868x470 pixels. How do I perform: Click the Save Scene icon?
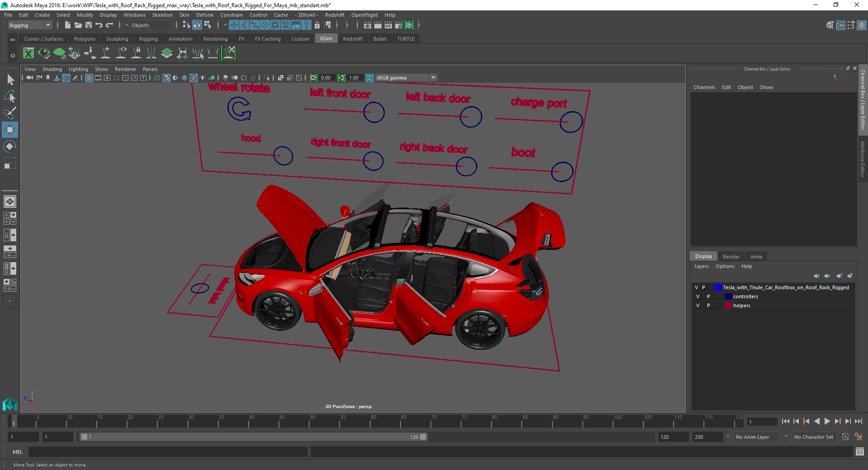[x=89, y=25]
